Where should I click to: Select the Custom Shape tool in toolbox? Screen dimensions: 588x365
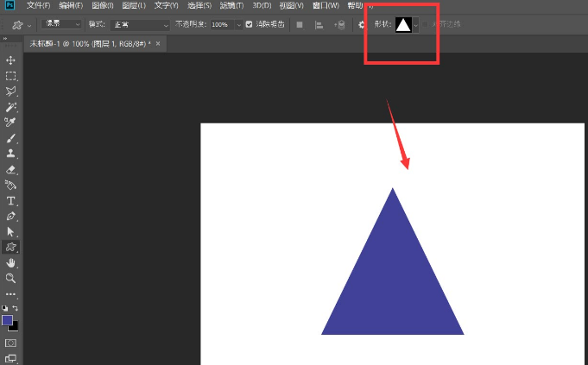click(10, 247)
